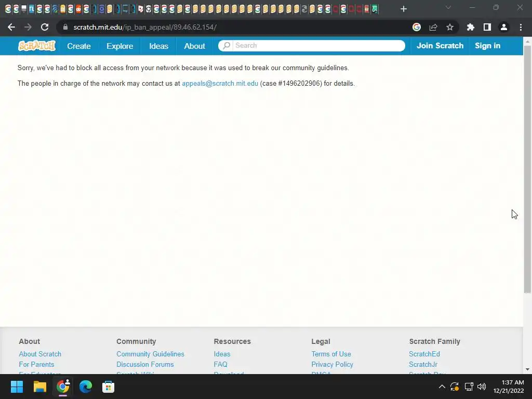Open the For Parents footer link
Image resolution: width=532 pixels, height=399 pixels.
coord(36,364)
